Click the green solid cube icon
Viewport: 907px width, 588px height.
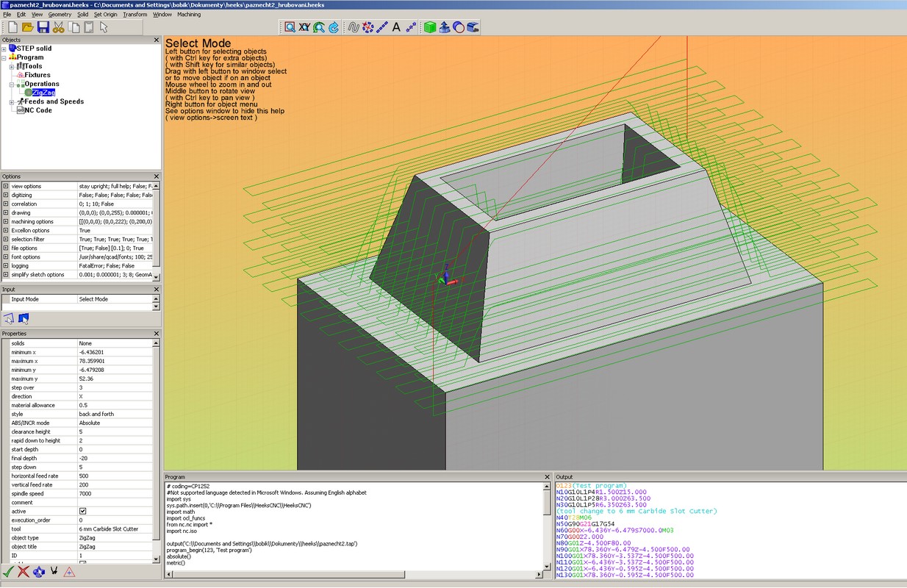pyautogui.click(x=430, y=27)
